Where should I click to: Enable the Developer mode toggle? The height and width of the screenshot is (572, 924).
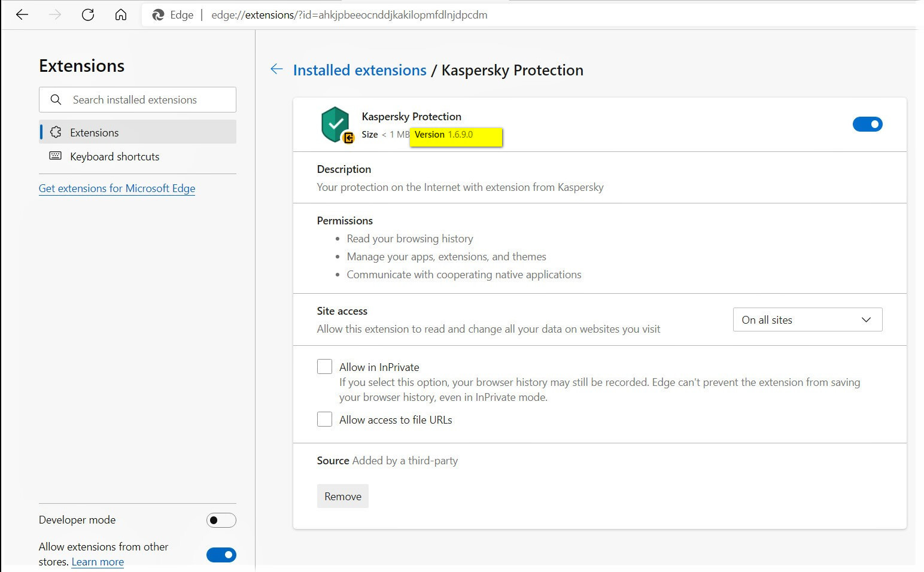[221, 520]
